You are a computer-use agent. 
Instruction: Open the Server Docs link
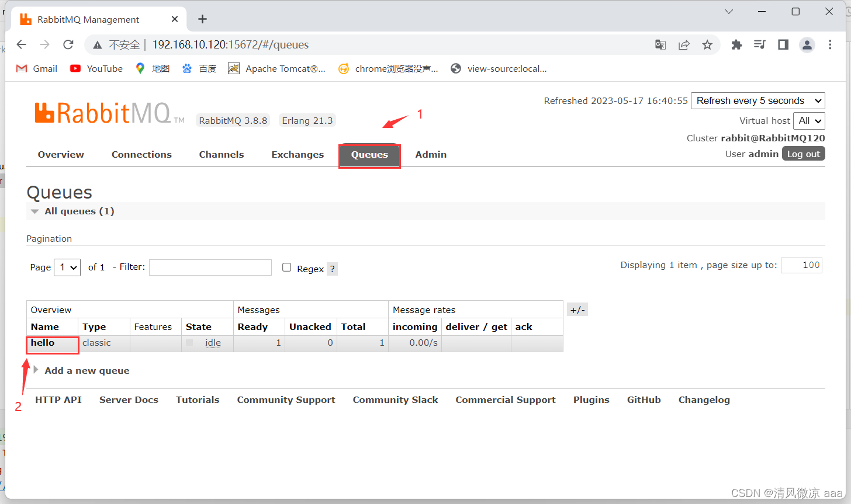pos(129,400)
